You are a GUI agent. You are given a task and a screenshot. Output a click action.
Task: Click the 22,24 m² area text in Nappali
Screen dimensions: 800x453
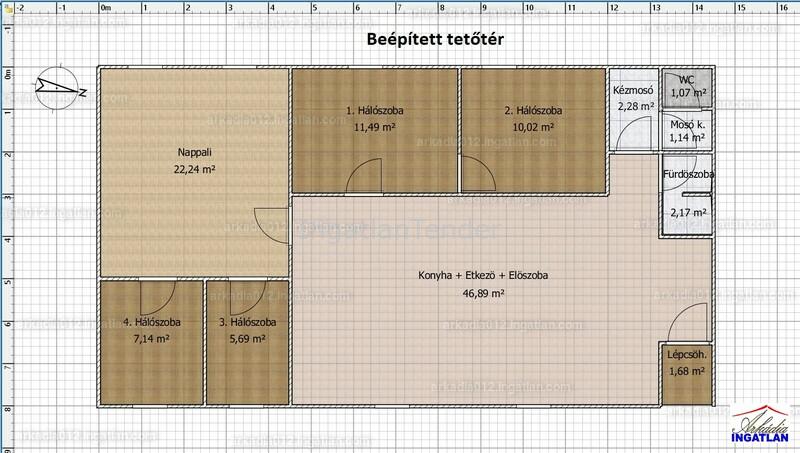(193, 170)
